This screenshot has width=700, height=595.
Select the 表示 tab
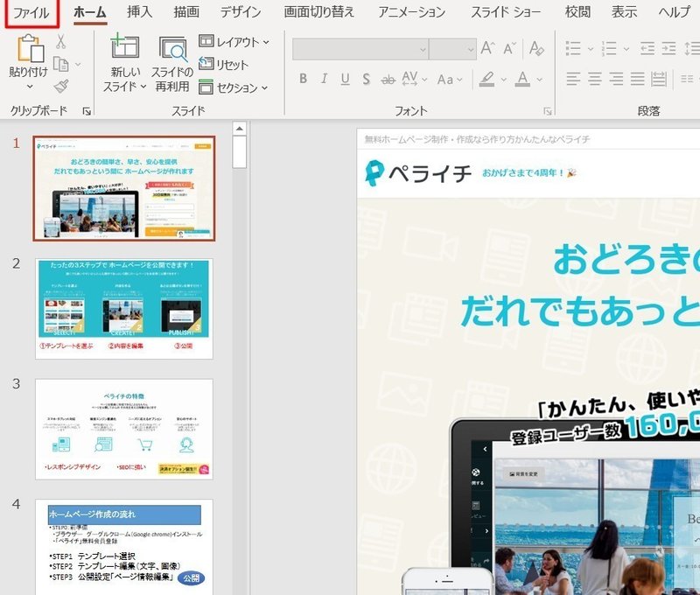pyautogui.click(x=624, y=11)
